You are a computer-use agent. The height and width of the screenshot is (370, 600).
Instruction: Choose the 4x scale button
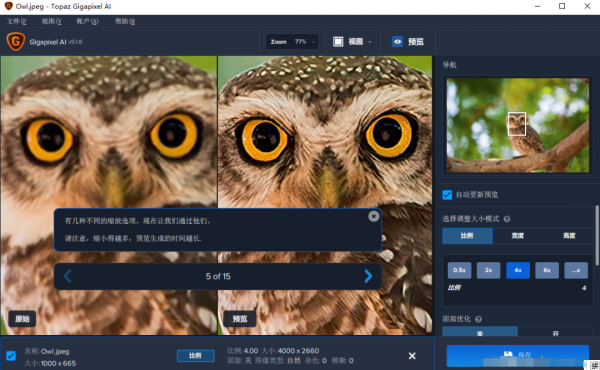coord(518,270)
